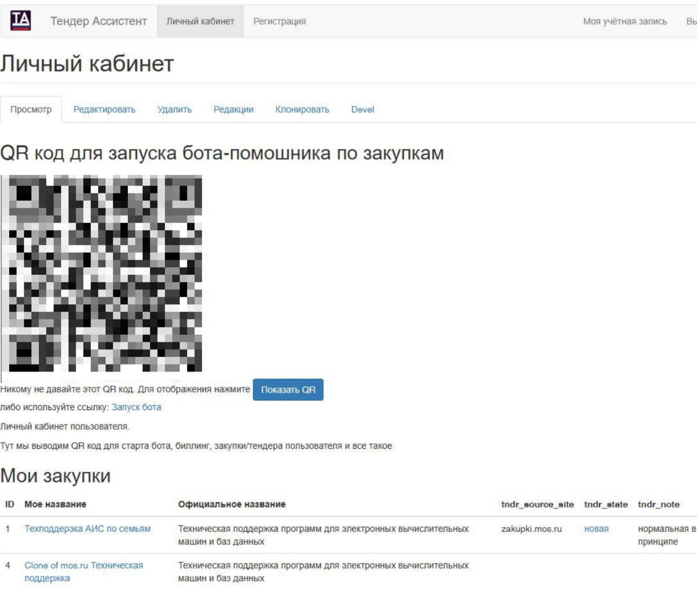Select Личный кабинет in the navbar
This screenshot has width=697, height=616.
(x=200, y=21)
